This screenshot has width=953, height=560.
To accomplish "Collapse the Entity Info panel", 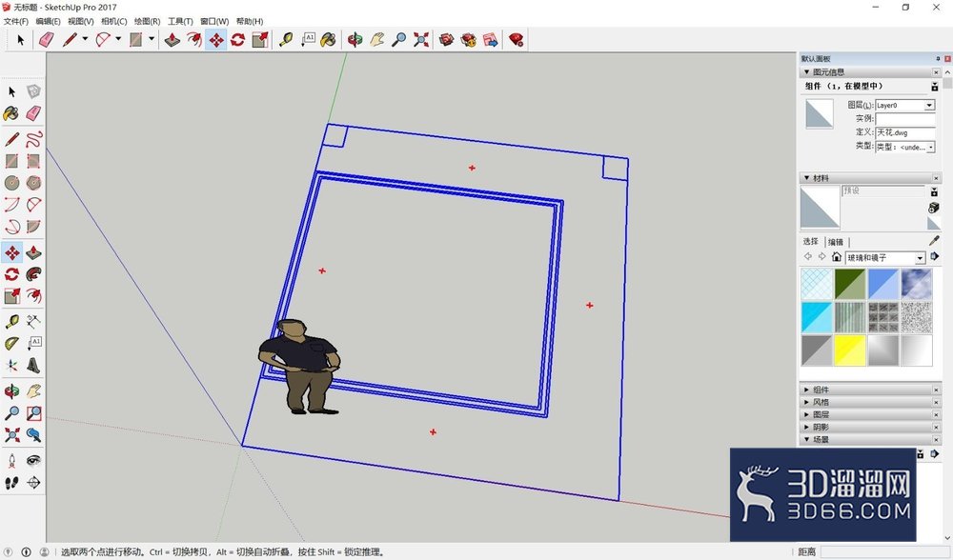I will tap(806, 71).
